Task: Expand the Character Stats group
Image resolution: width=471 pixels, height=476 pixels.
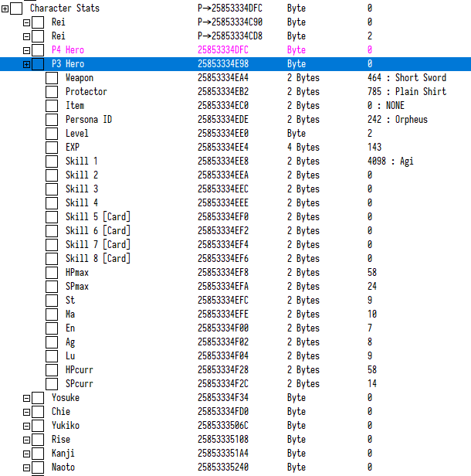Action: point(5,8)
